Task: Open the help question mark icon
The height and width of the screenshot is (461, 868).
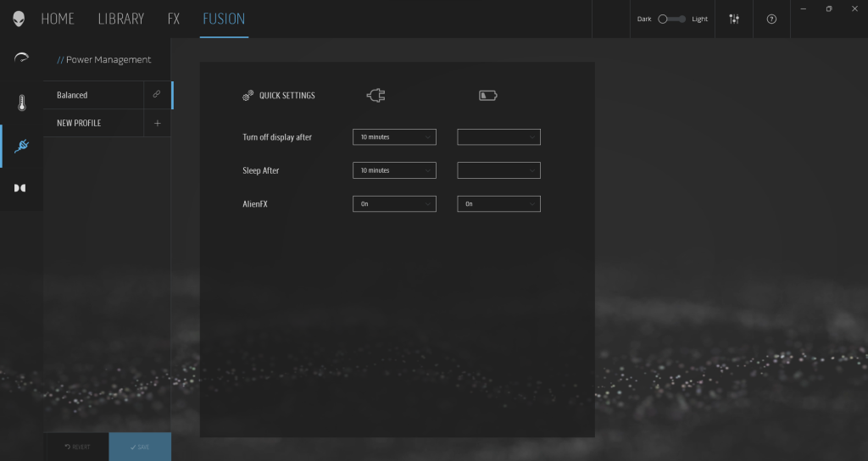Action: pyautogui.click(x=771, y=19)
